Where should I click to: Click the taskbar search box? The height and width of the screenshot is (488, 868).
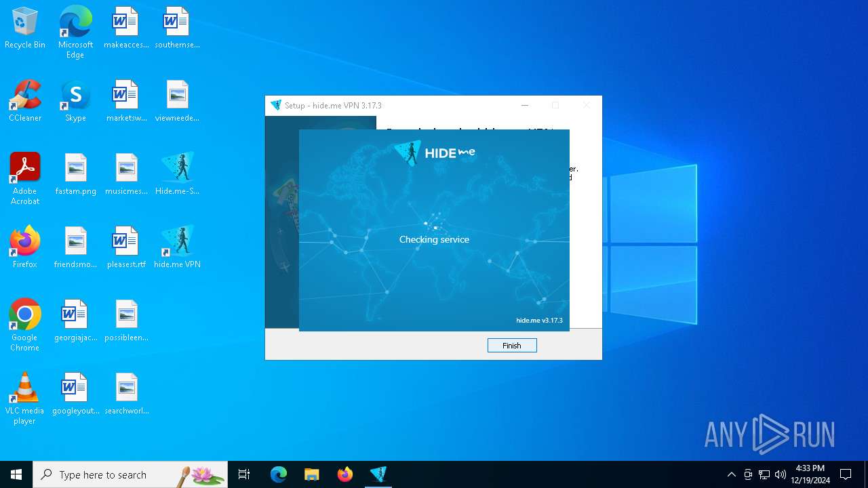click(130, 474)
